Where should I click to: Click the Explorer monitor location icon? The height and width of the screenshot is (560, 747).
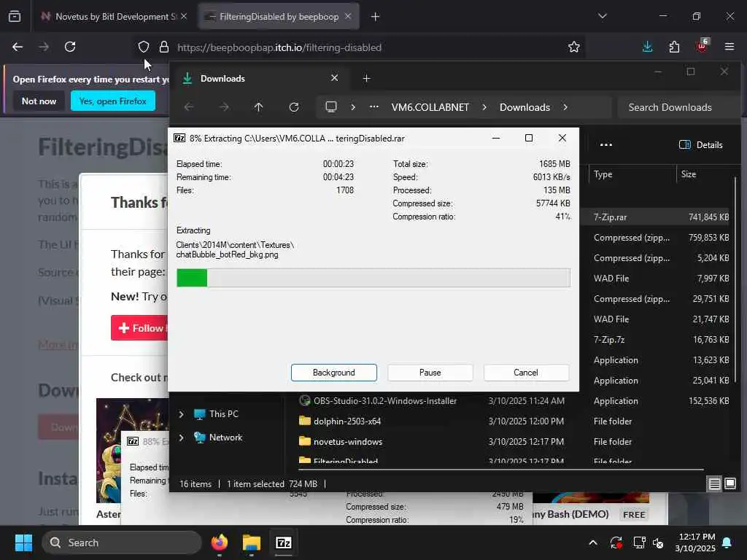(x=331, y=106)
